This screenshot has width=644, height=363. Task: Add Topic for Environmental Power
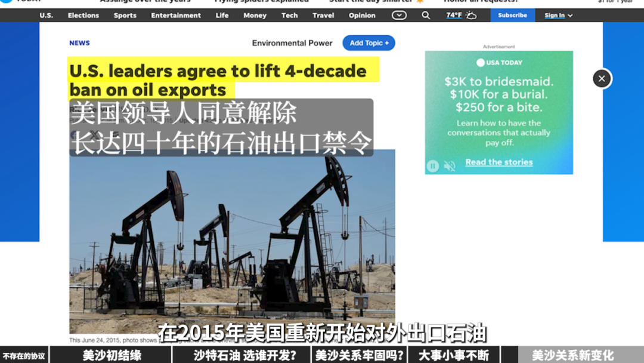(369, 43)
